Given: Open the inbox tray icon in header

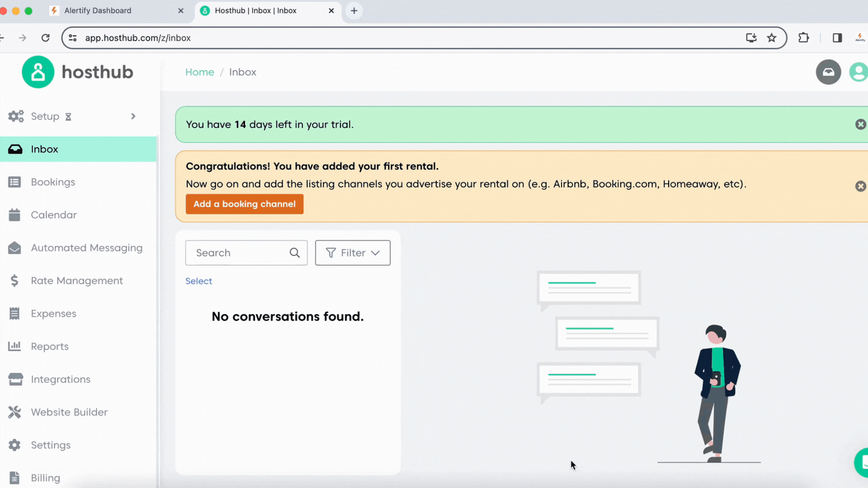Looking at the screenshot, I should tap(828, 72).
